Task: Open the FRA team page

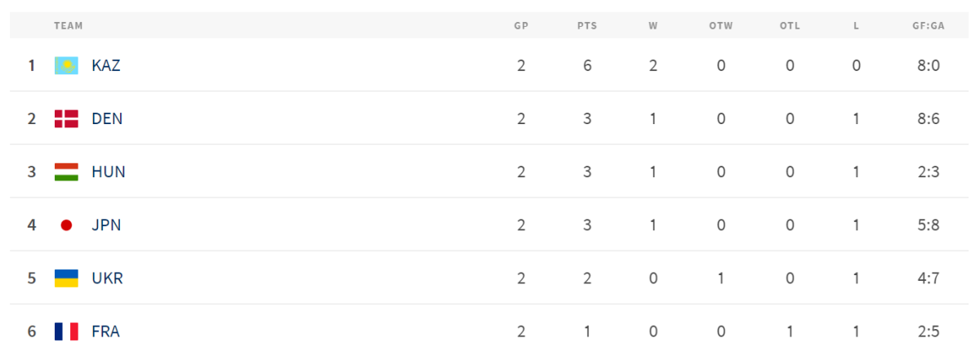Action: point(106,332)
